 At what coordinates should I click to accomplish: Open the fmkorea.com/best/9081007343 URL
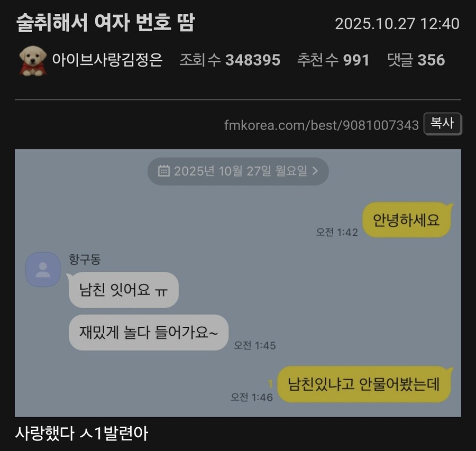[x=321, y=125]
